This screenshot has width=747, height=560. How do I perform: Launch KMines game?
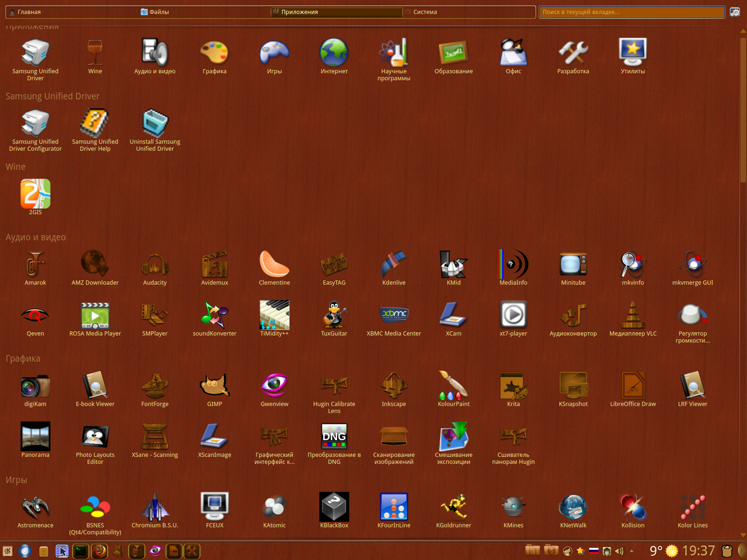tap(514, 511)
